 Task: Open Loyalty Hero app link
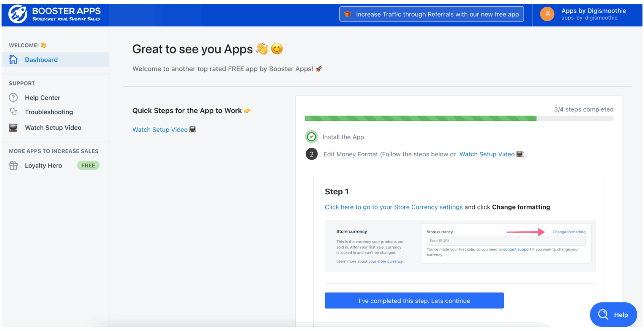click(43, 165)
